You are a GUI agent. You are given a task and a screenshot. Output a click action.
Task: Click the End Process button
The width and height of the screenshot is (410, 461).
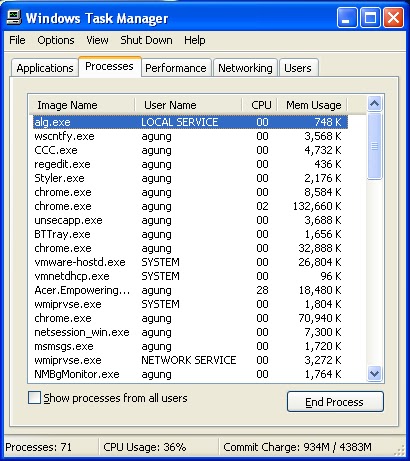pos(335,402)
